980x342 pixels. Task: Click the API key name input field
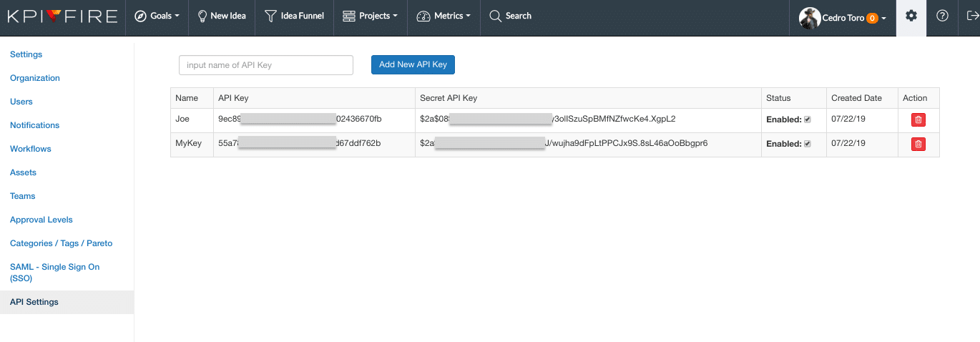(265, 65)
